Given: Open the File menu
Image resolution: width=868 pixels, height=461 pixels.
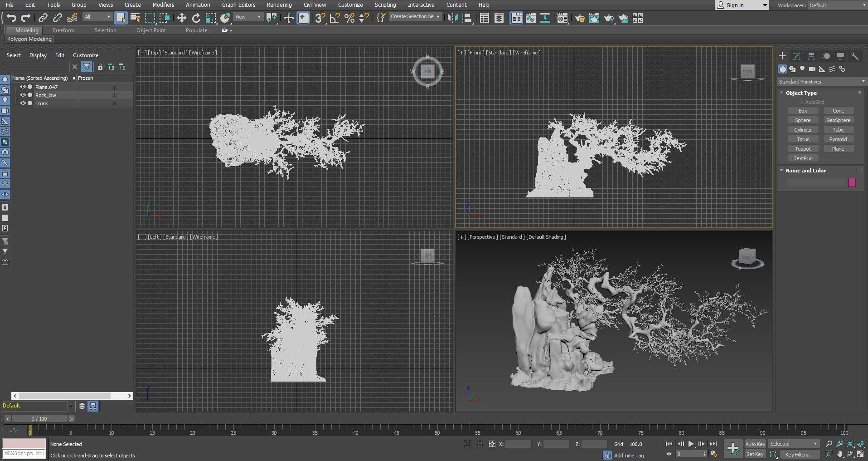Looking at the screenshot, I should [10, 5].
